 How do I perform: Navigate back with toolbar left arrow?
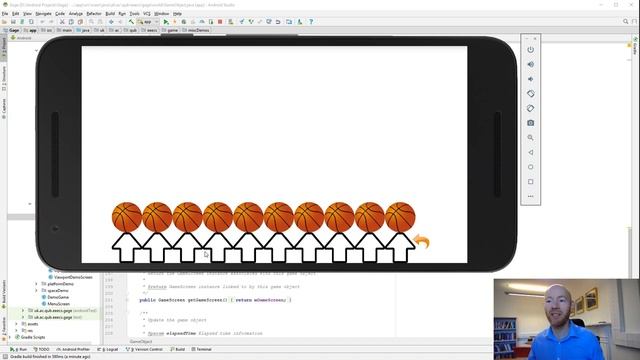tap(111, 22)
